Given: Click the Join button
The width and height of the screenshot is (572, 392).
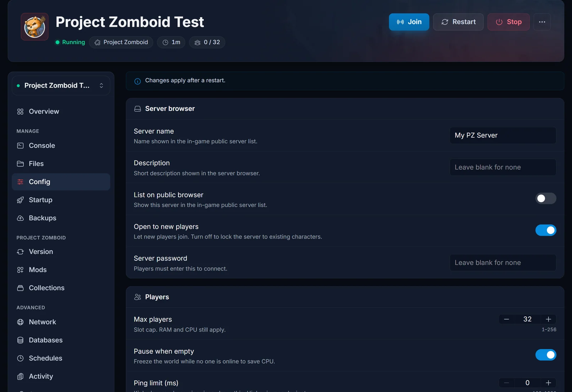Looking at the screenshot, I should (409, 22).
